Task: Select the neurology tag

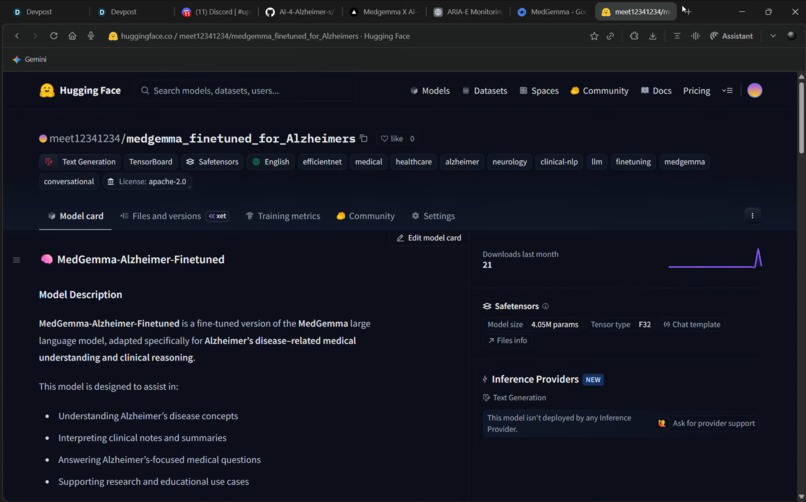Action: point(509,161)
